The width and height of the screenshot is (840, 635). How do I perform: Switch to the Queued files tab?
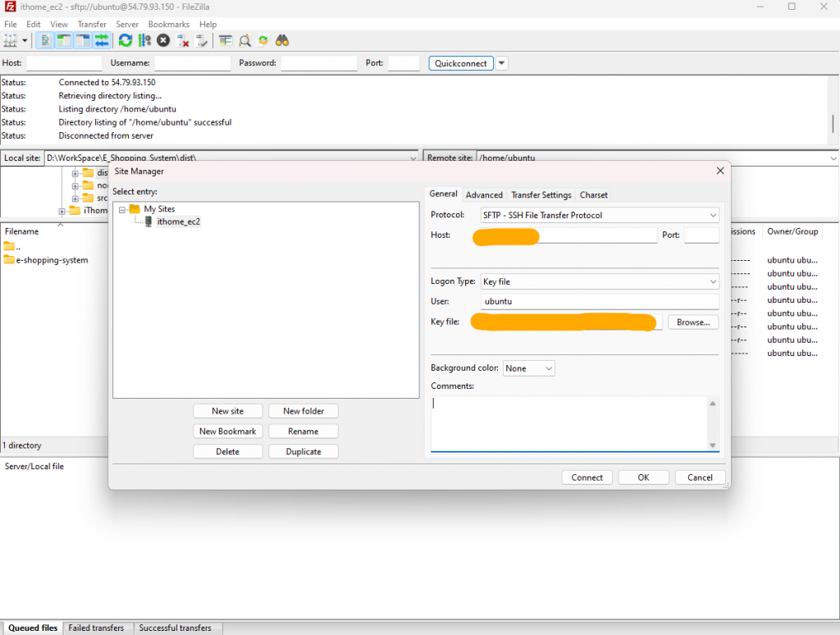(x=33, y=628)
